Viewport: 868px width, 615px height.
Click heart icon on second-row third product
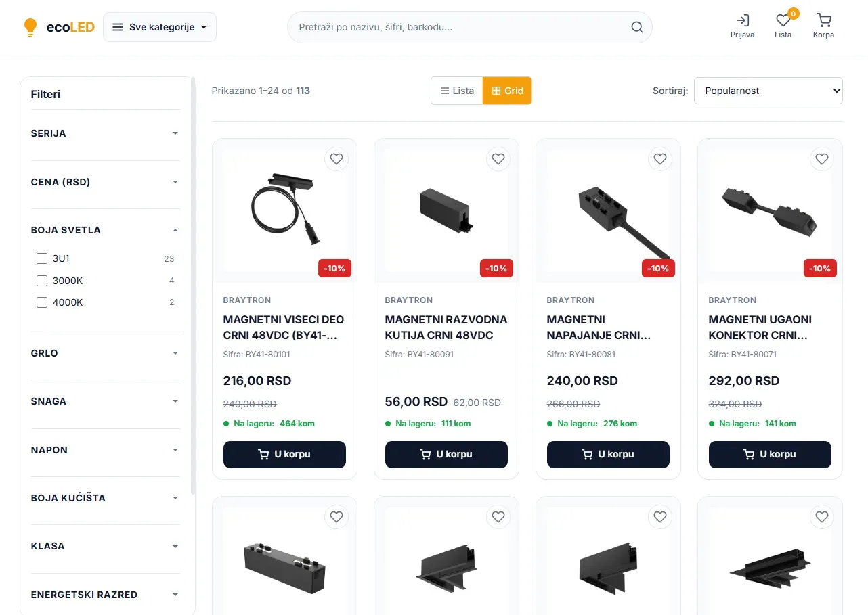[x=660, y=517]
